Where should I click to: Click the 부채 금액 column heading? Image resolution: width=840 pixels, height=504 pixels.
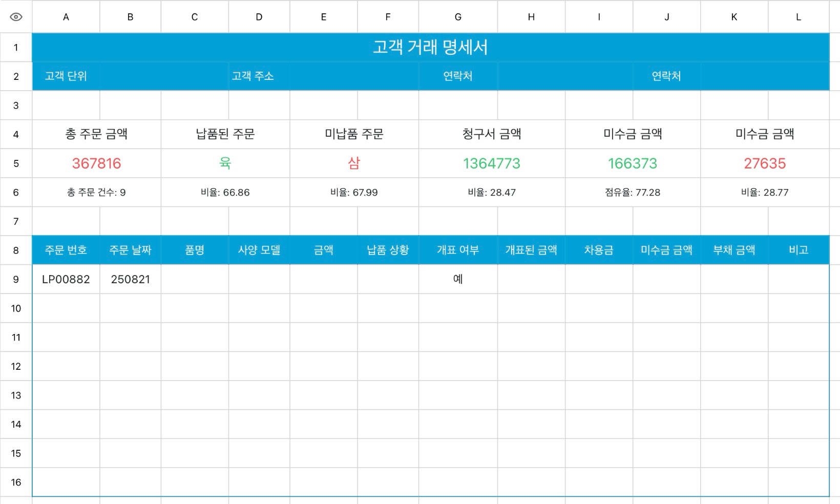click(x=734, y=250)
